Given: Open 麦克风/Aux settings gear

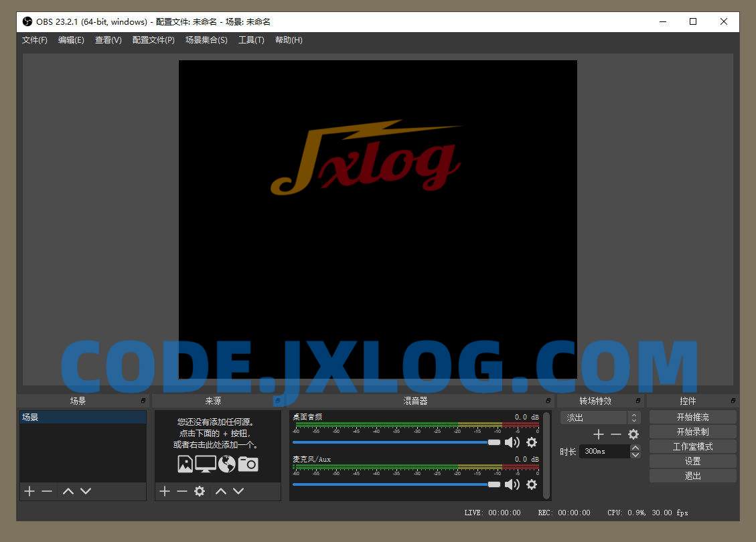Looking at the screenshot, I should click(532, 484).
